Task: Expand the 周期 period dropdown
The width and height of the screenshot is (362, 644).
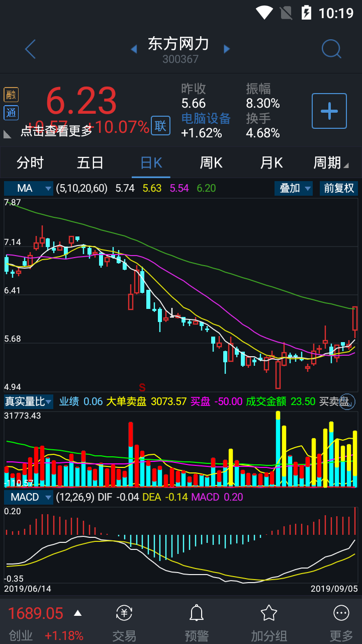Action: click(x=331, y=163)
